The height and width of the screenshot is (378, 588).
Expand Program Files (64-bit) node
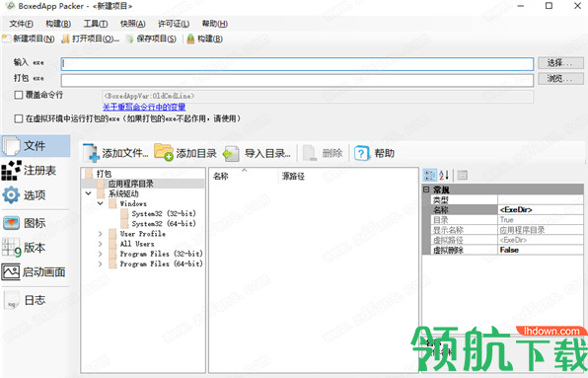pyautogui.click(x=100, y=264)
